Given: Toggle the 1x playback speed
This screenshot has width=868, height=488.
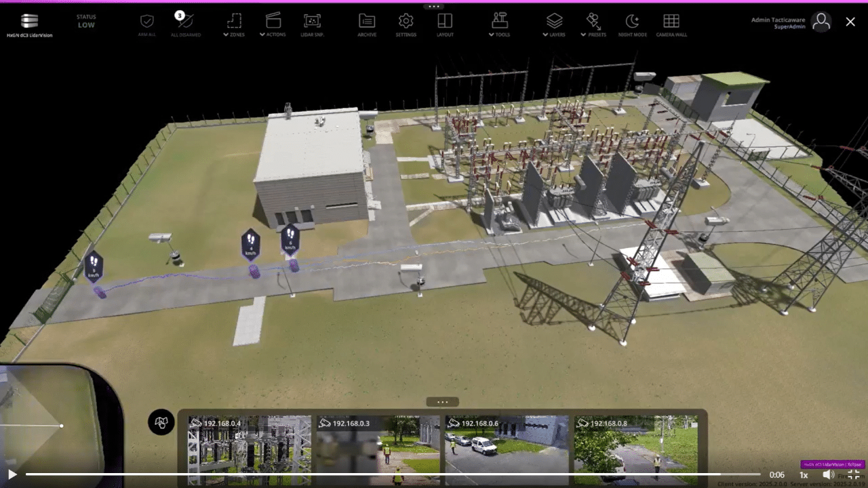Looking at the screenshot, I should [804, 474].
